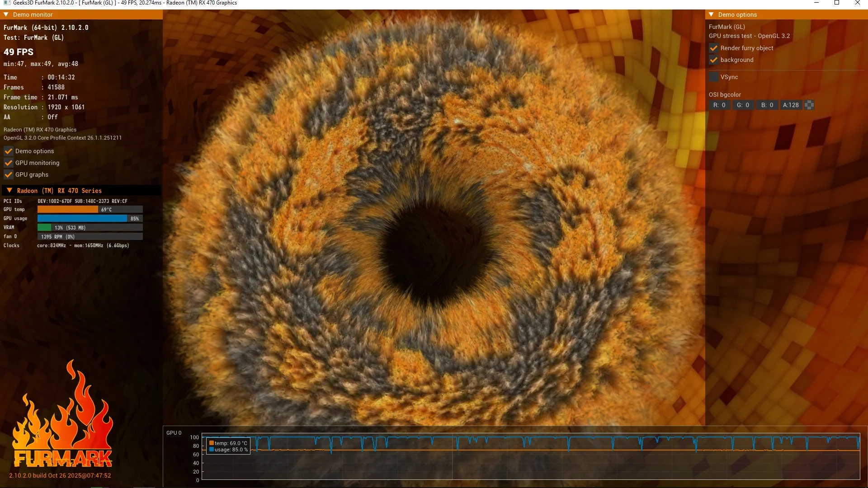This screenshot has height=488, width=868.
Task: Click the FurMark app icon in title bar
Action: point(6,3)
